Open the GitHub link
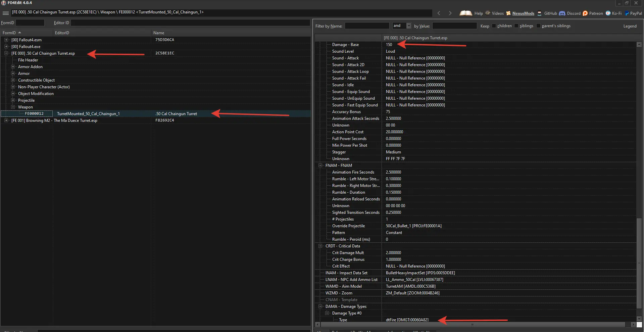This screenshot has height=332, width=644. click(550, 13)
